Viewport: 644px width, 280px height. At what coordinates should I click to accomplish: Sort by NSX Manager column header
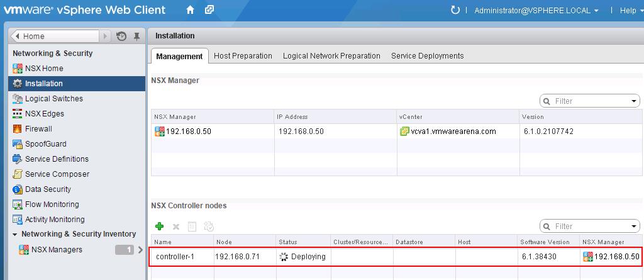click(213, 117)
